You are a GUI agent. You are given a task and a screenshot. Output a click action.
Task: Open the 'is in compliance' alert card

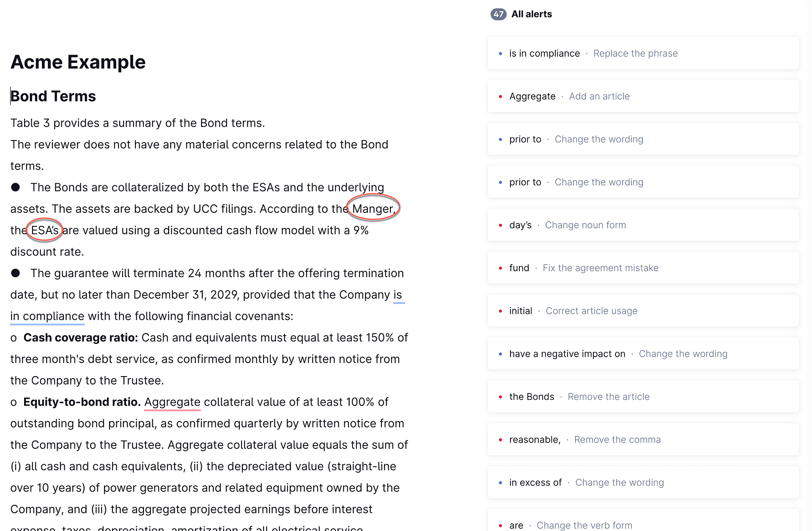(x=643, y=53)
